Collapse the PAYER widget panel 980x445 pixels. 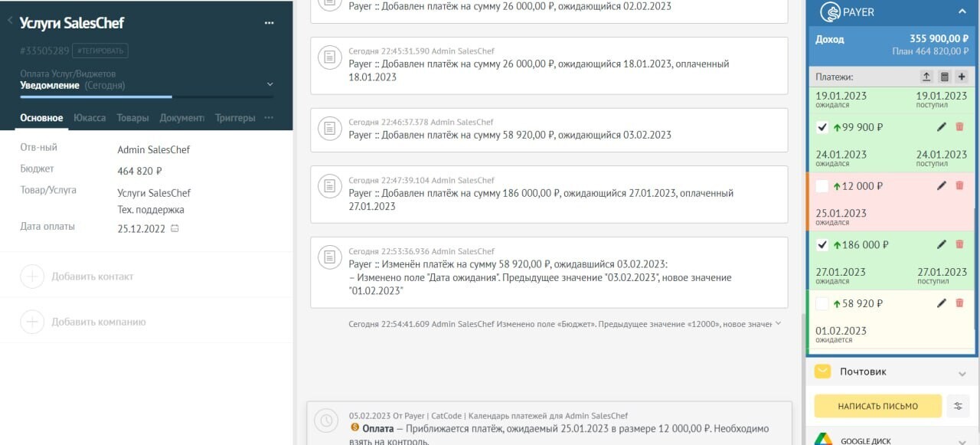pyautogui.click(x=962, y=11)
